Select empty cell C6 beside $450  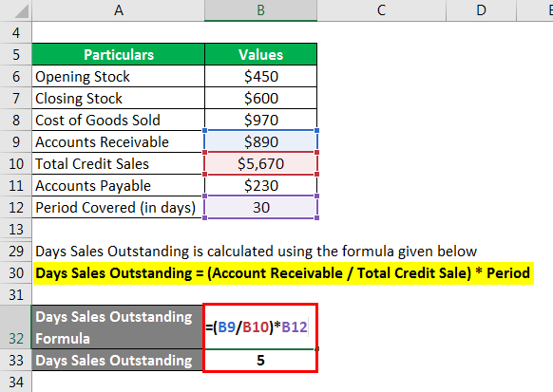pyautogui.click(x=381, y=77)
